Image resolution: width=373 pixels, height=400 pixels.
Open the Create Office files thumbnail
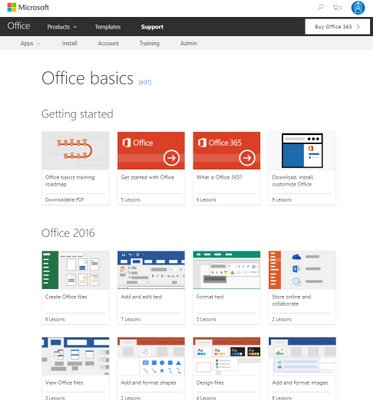(x=75, y=270)
